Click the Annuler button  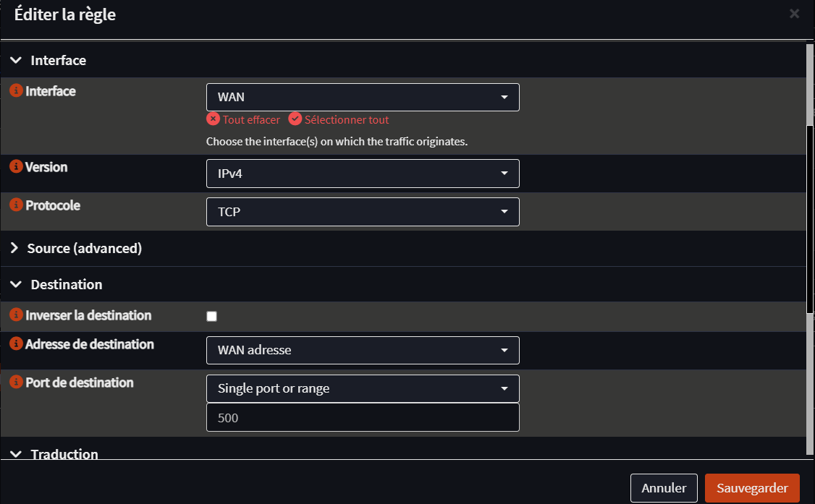pos(664,488)
